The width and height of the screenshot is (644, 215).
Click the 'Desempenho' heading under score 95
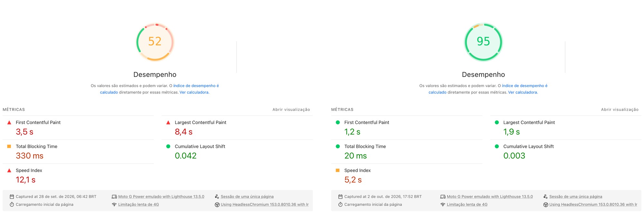click(x=483, y=75)
